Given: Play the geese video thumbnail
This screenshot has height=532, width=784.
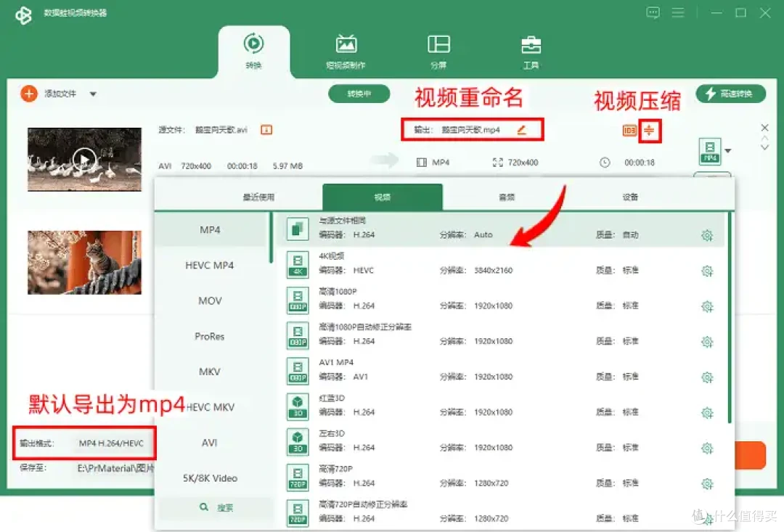Looking at the screenshot, I should tap(84, 160).
